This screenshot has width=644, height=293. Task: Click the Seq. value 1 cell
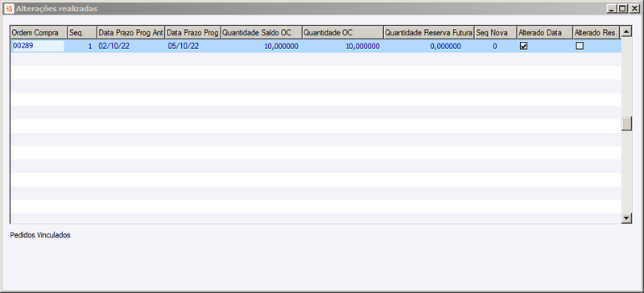82,46
